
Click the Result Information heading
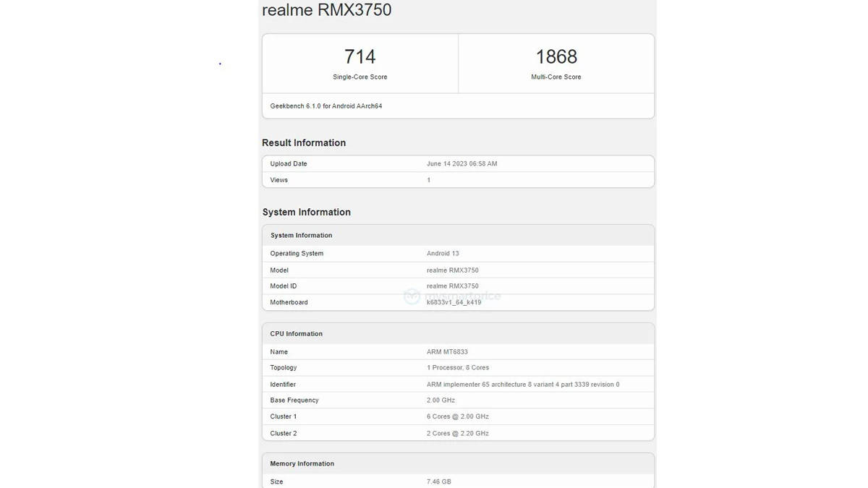(x=304, y=143)
